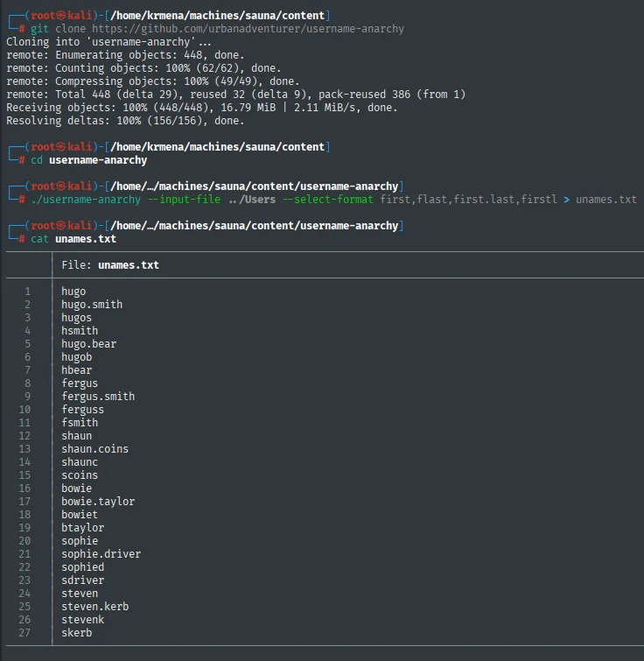
Task: Select the '--input-file' option text
Action: coord(184,200)
